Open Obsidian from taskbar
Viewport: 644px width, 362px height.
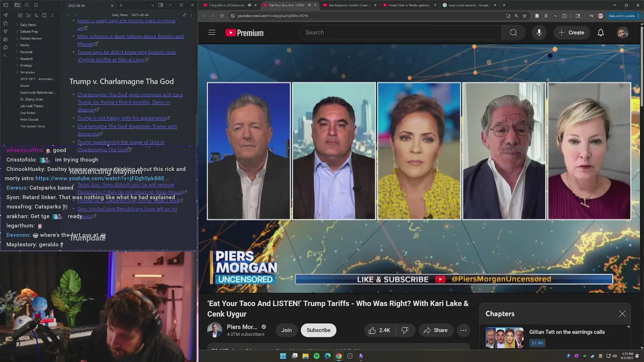pos(361,356)
